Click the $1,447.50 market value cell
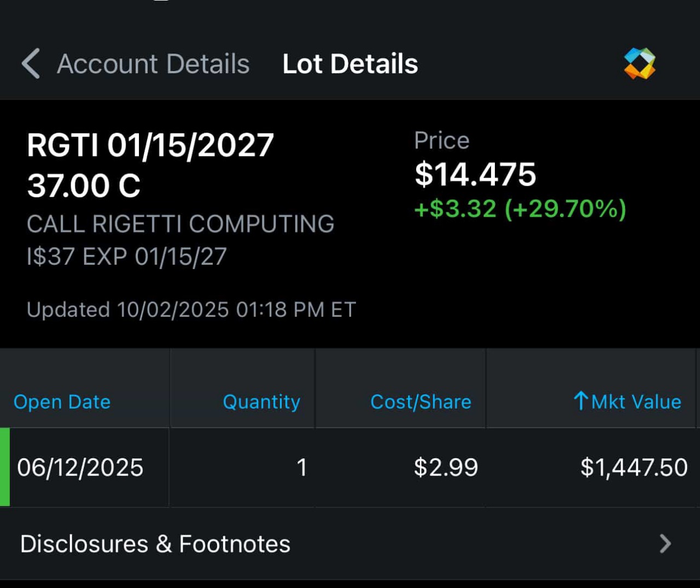The width and height of the screenshot is (700, 588). coord(633,468)
